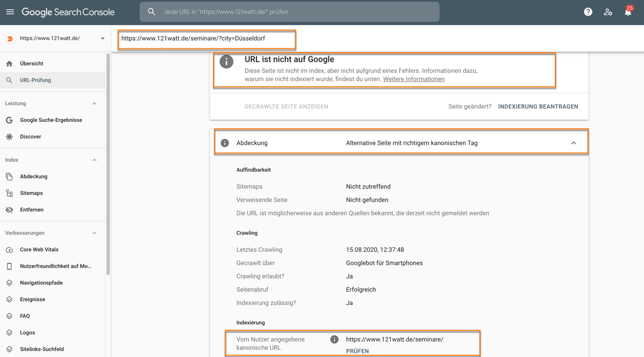Click the Discover asterisk icon
Image resolution: width=644 pixels, height=357 pixels.
pyautogui.click(x=9, y=137)
